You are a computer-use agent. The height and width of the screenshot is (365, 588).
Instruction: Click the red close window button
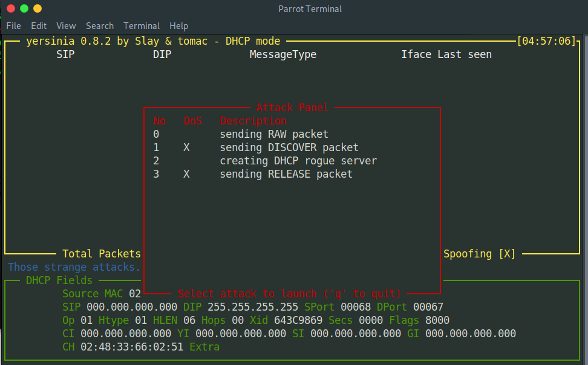[x=11, y=8]
